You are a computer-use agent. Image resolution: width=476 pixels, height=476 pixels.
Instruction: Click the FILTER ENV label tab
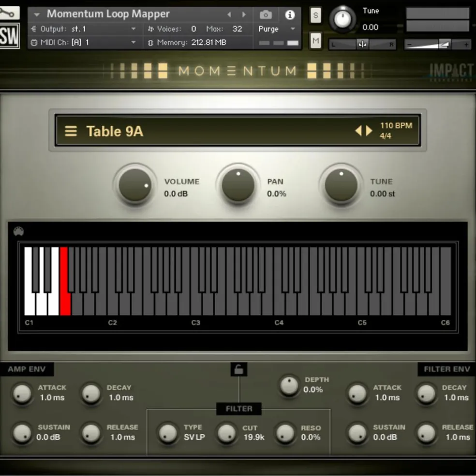(446, 369)
